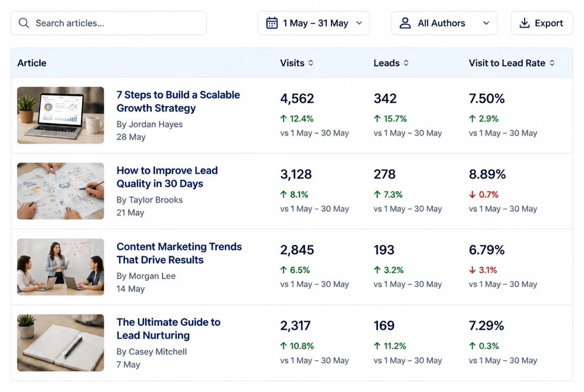Open the sketching hands thumbnail for Lead Quality
The height and width of the screenshot is (392, 584).
60,191
